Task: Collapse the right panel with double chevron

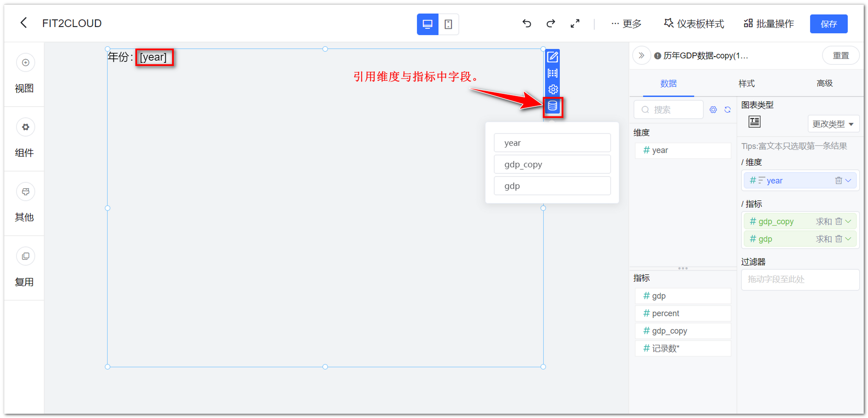Action: click(x=641, y=56)
